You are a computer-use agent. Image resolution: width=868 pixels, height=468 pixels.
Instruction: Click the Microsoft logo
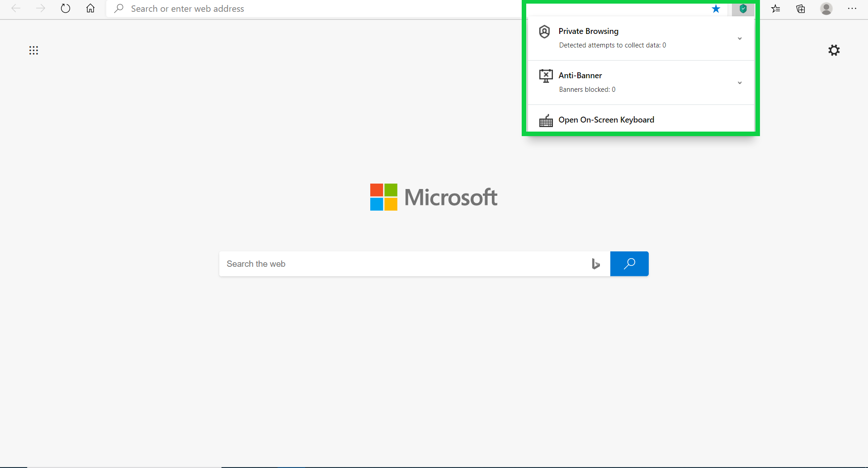point(434,197)
